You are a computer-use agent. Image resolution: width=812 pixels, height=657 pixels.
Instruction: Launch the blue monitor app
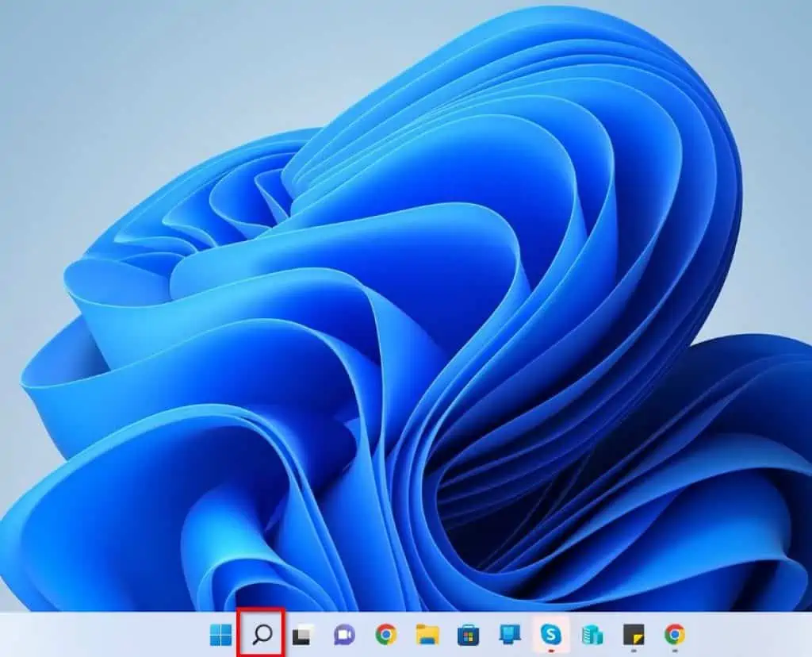(510, 635)
